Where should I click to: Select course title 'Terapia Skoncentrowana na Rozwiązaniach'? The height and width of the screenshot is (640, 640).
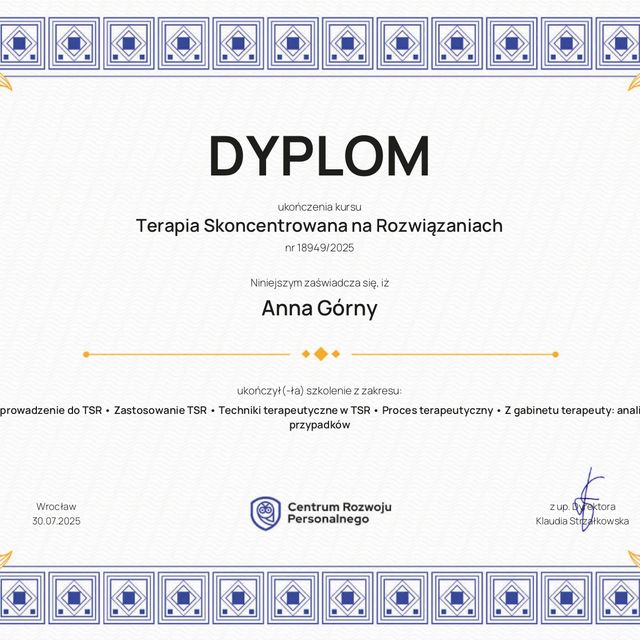coord(319,226)
